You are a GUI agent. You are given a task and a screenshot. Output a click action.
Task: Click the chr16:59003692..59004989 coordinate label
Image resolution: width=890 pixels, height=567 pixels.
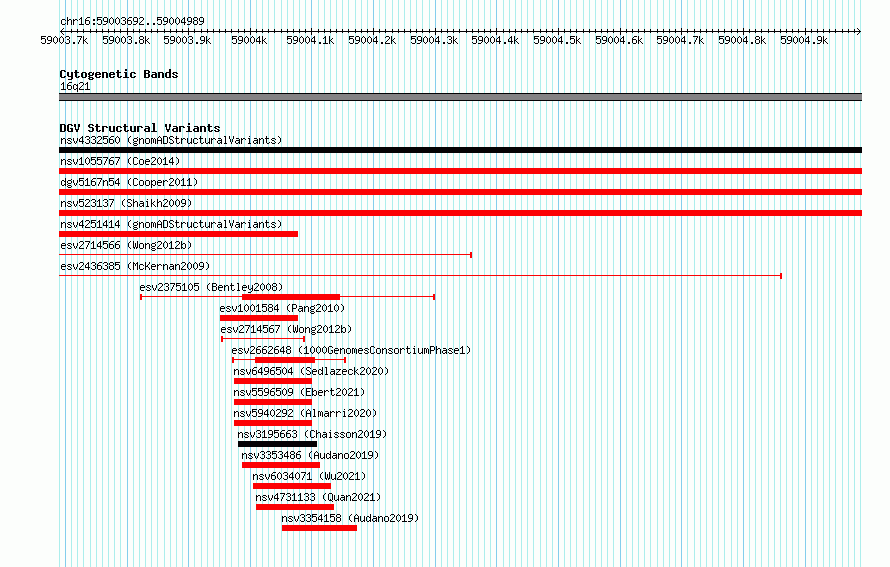click(132, 21)
